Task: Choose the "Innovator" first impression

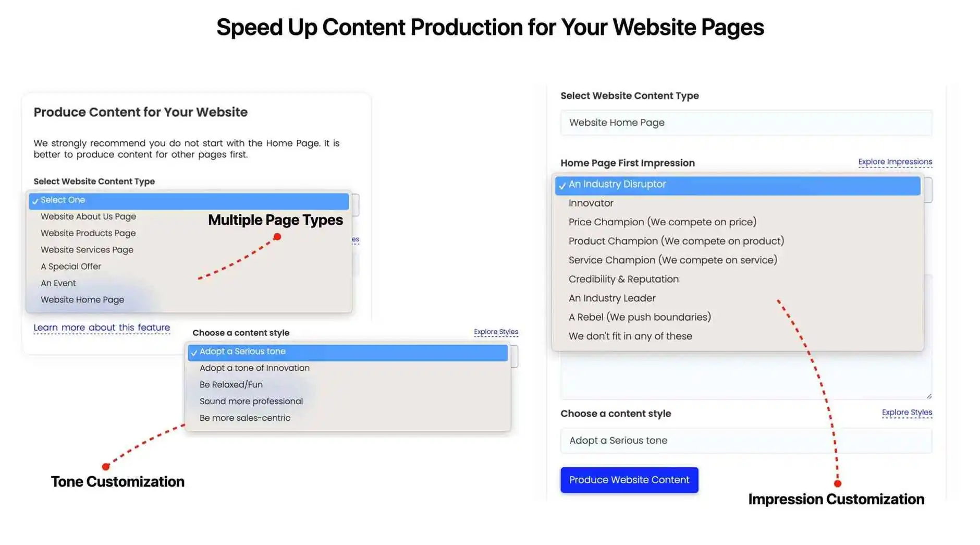Action: pyautogui.click(x=591, y=203)
